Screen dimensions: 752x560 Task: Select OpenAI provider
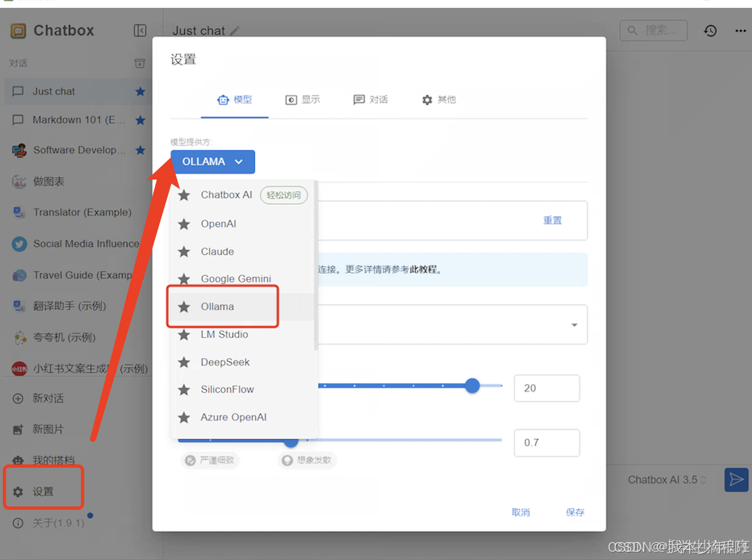click(242, 224)
